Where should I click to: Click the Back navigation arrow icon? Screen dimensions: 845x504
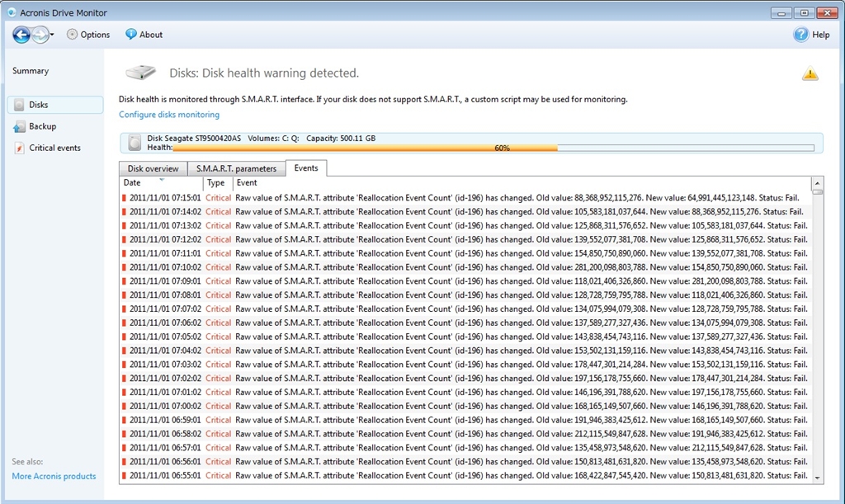(21, 35)
